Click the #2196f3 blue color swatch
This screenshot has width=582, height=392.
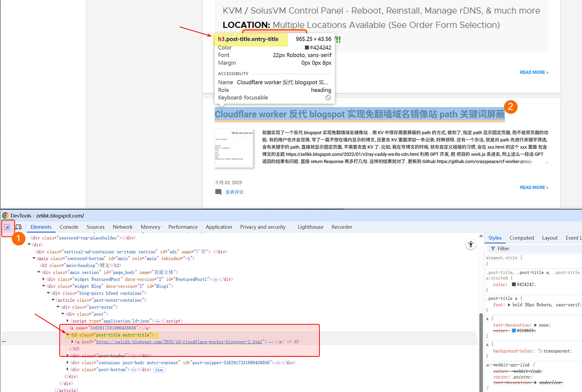(514, 331)
